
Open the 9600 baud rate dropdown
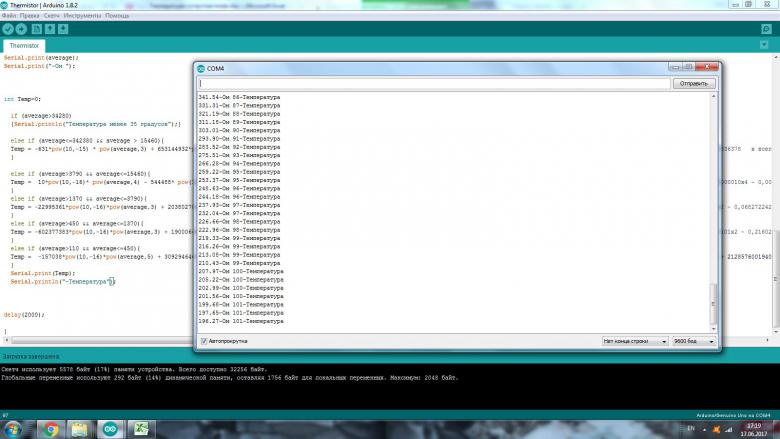693,341
